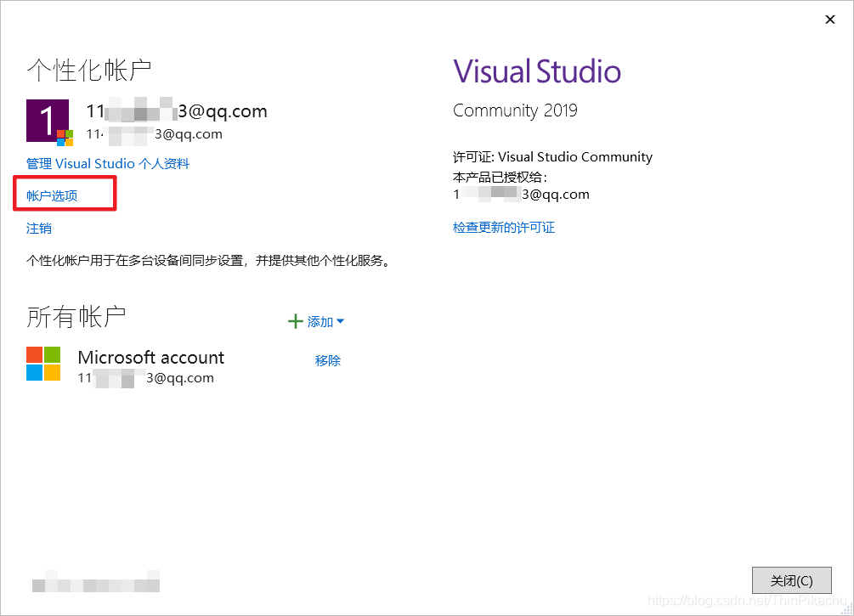Click the Microsoft account entry title
Viewport: 854px width, 616px height.
pos(151,358)
